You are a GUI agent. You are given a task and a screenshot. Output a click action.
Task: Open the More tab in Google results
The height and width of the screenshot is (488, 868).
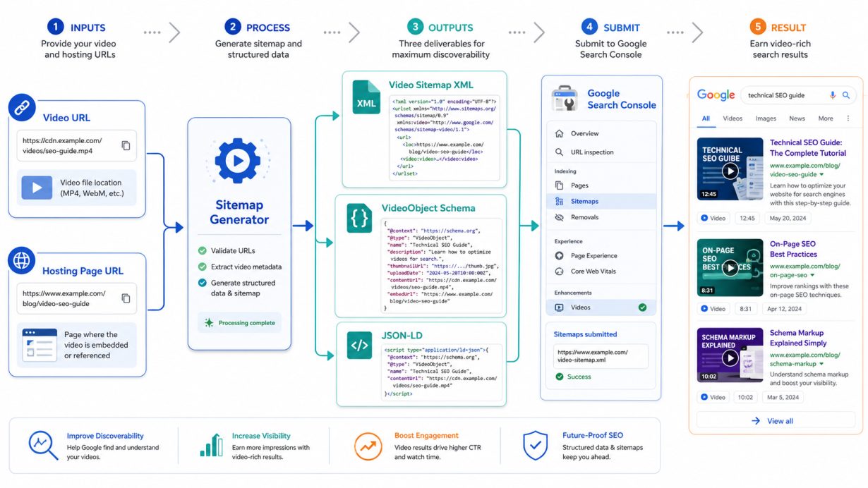coord(826,118)
